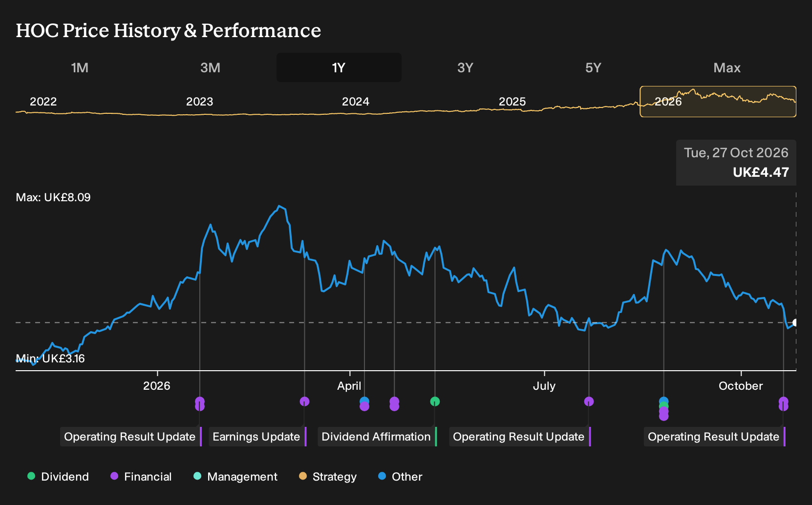The height and width of the screenshot is (505, 812).
Task: Open the Earnings Update event label
Action: click(x=257, y=437)
